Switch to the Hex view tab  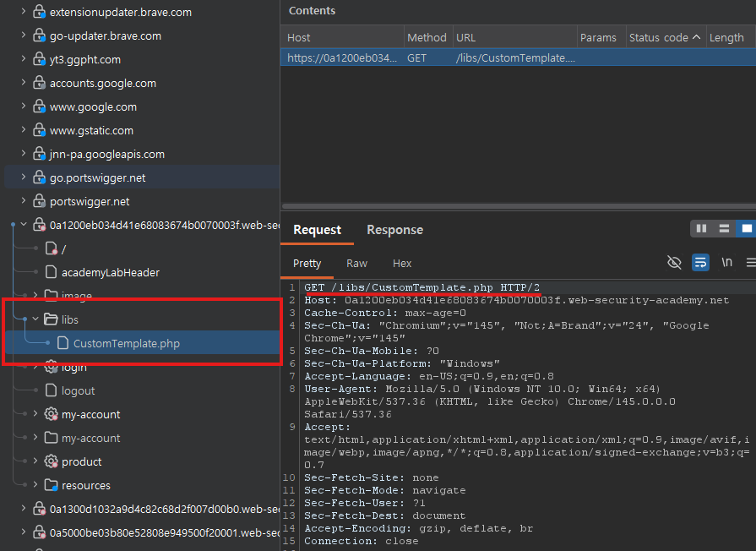coord(402,264)
